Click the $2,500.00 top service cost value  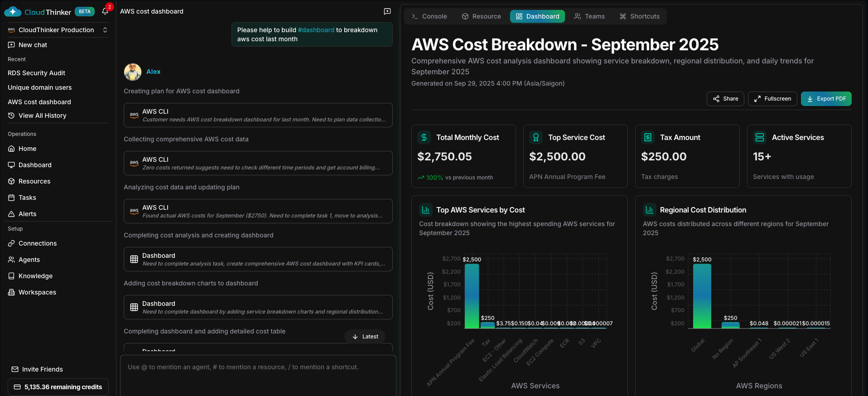pyautogui.click(x=557, y=157)
